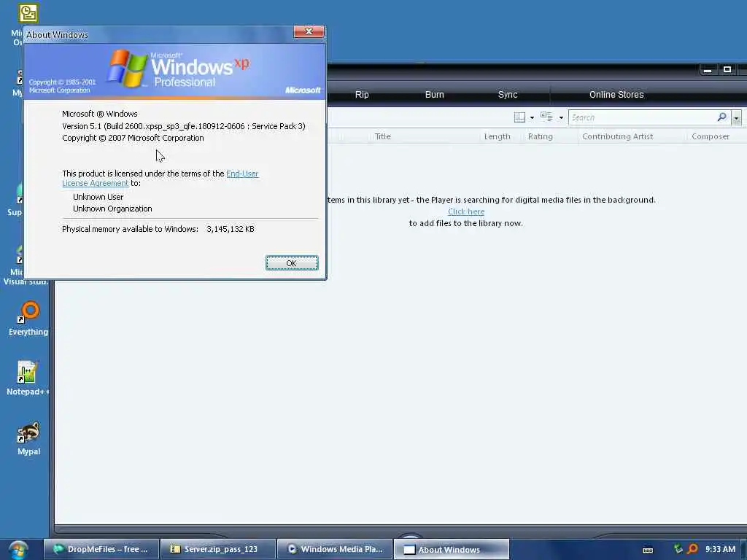Open the Notepad++ desktop shortcut
This screenshot has width=747, height=560.
click(27, 378)
